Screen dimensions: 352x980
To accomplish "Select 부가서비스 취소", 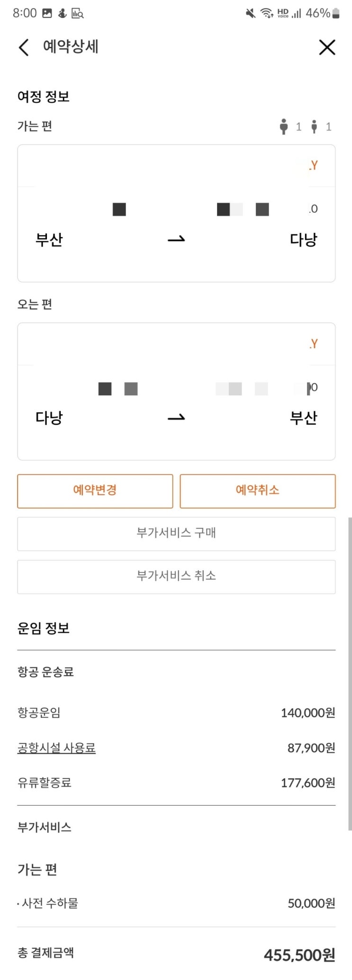I will click(176, 576).
